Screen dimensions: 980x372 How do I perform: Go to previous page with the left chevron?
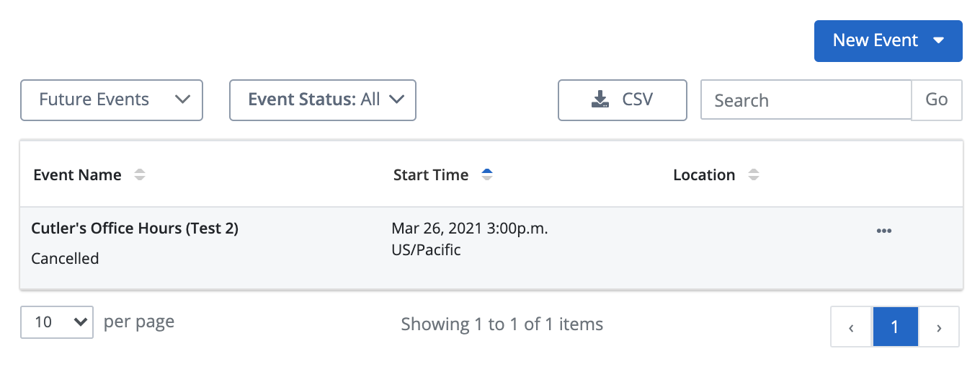click(x=851, y=327)
